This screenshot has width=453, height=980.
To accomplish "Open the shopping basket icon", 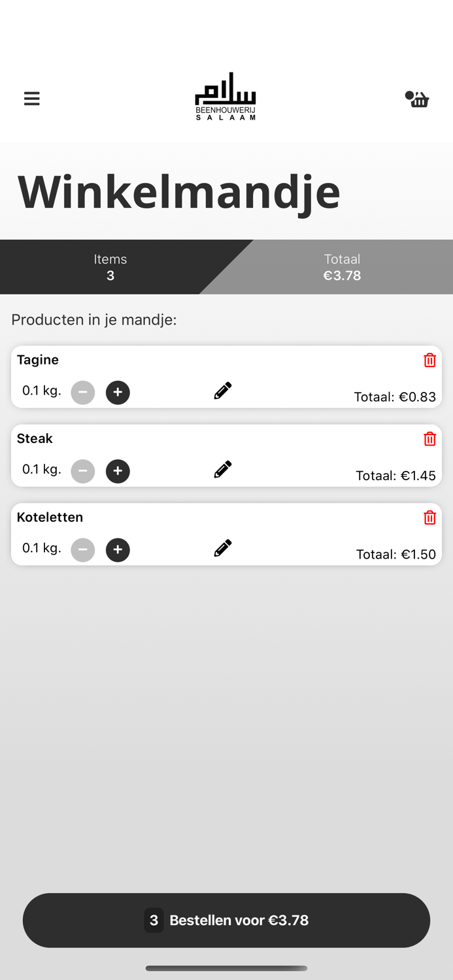I will point(418,99).
